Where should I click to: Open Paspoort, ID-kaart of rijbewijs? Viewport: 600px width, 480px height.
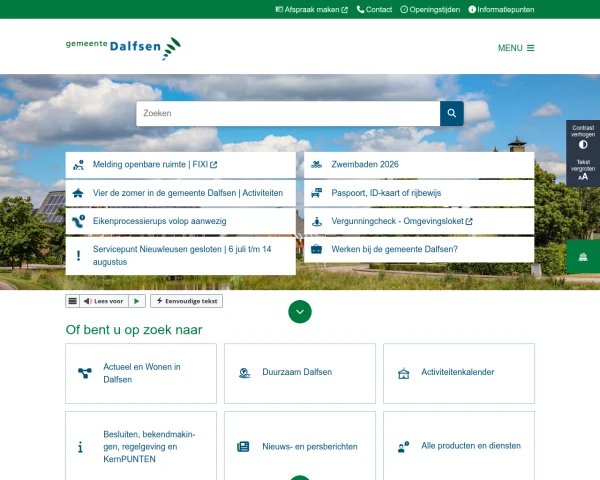pos(419,193)
